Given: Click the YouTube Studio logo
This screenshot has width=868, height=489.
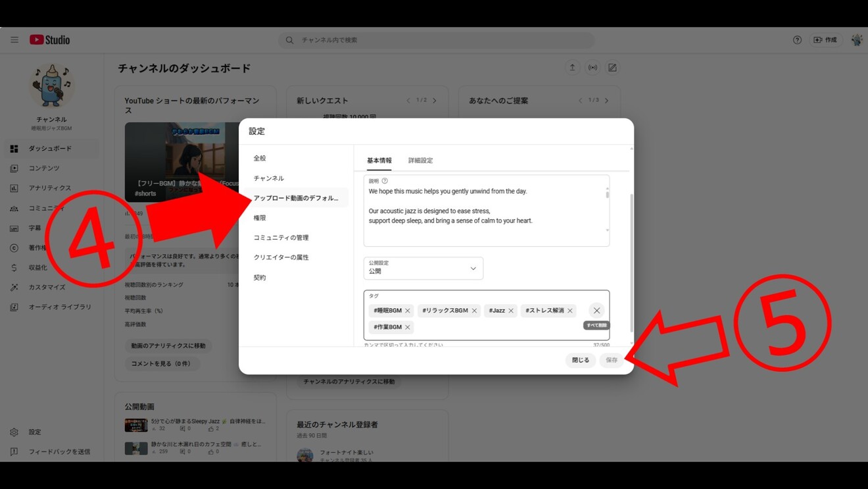Looking at the screenshot, I should pos(50,39).
